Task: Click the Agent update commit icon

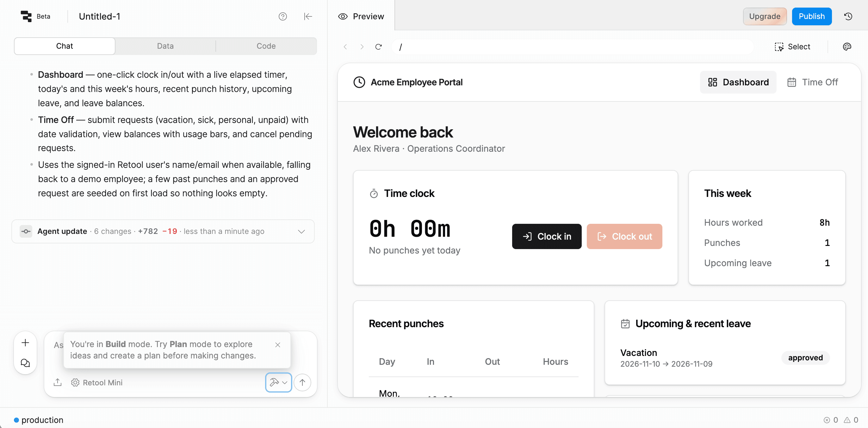Action: (26, 231)
